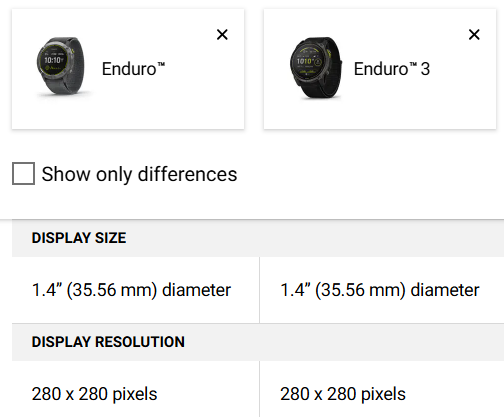The width and height of the screenshot is (504, 417).
Task: Click the gray strap of Enduro watch
Action: point(76,65)
